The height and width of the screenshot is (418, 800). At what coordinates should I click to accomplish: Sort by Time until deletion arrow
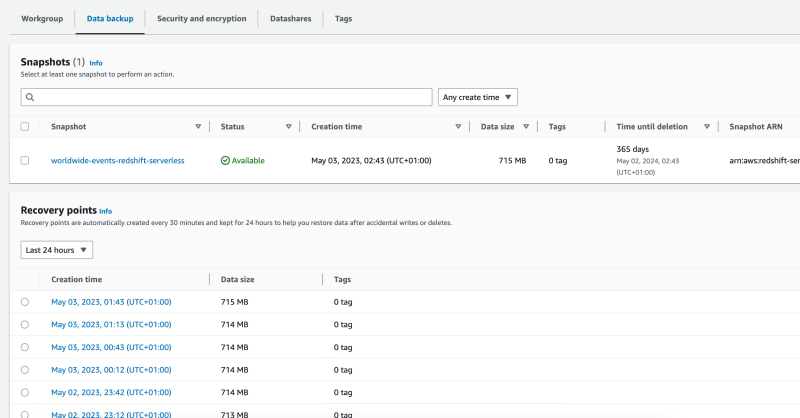click(x=707, y=127)
